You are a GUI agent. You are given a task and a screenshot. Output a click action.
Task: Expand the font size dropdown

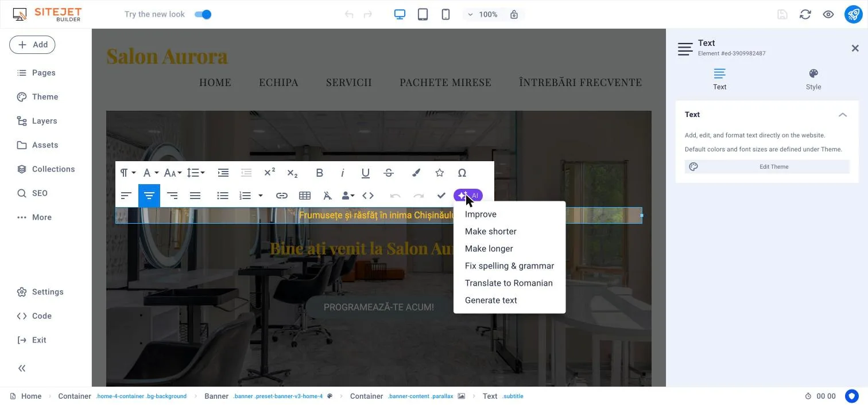[x=173, y=173]
